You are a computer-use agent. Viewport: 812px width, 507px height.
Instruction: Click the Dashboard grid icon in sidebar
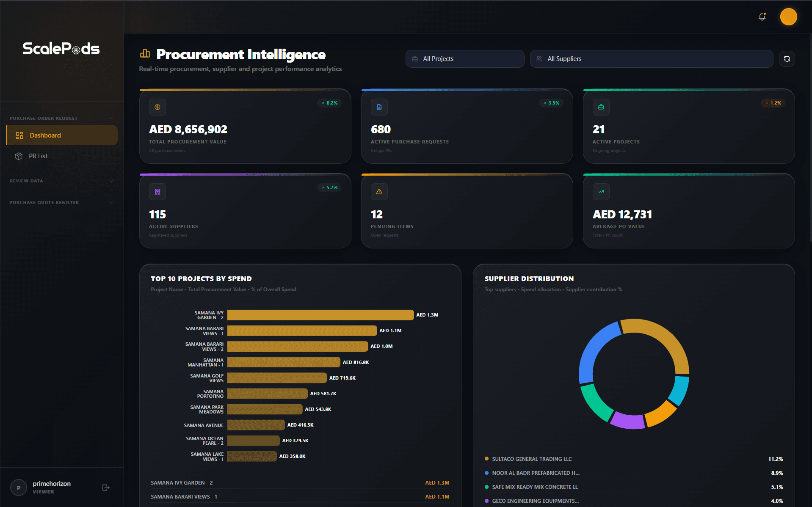pos(19,135)
